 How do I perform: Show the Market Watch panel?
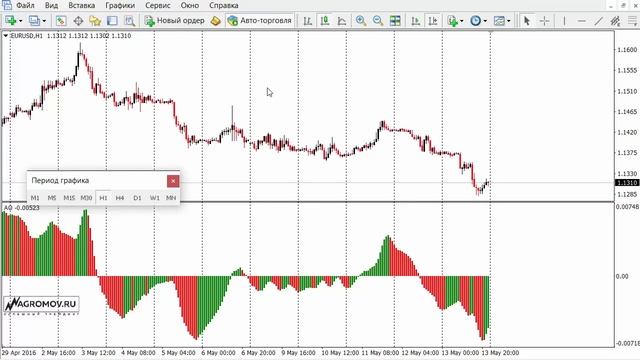(61, 20)
